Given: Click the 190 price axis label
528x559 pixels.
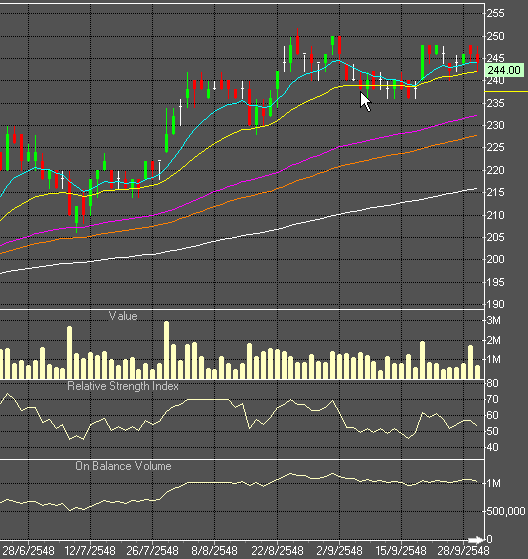Looking at the screenshot, I should (496, 304).
